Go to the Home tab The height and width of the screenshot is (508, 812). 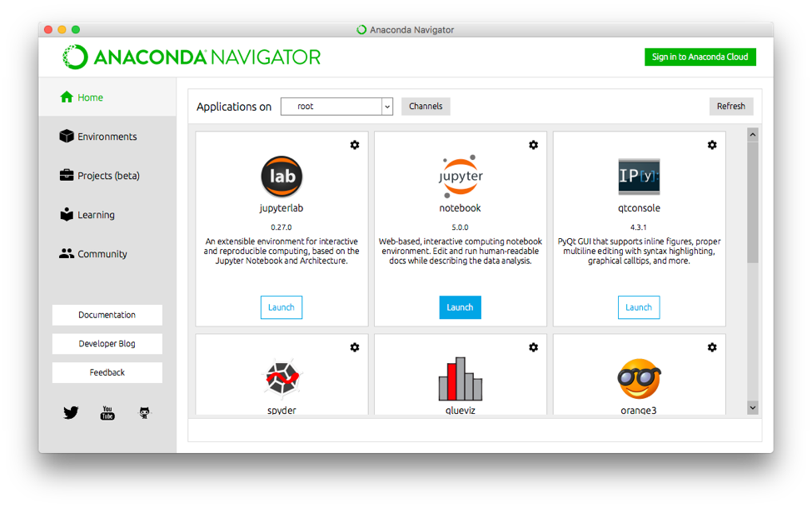(x=107, y=97)
